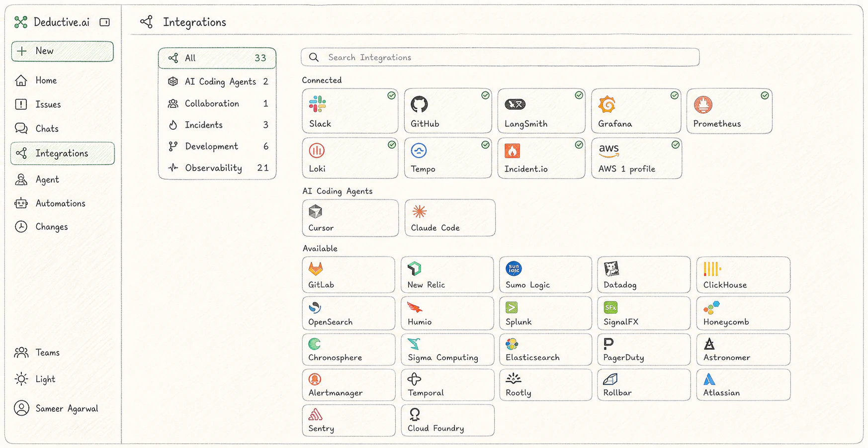
Task: Click the Incident.io flame icon
Action: (x=512, y=150)
